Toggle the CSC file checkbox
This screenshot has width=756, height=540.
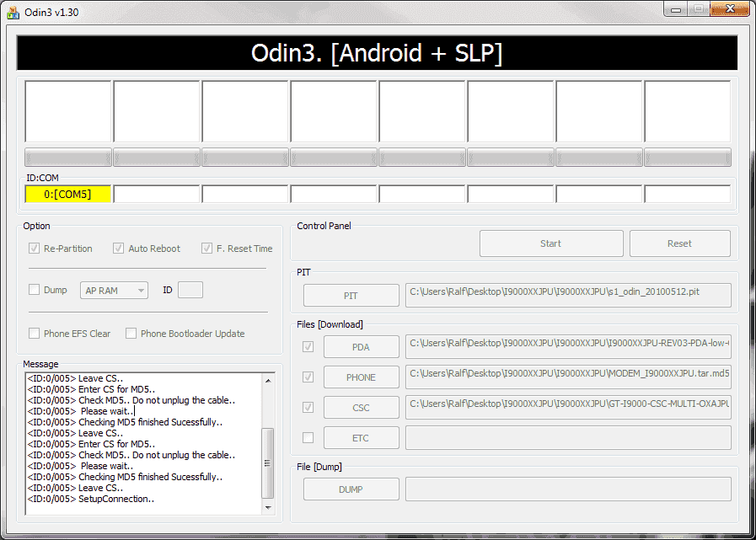(308, 408)
